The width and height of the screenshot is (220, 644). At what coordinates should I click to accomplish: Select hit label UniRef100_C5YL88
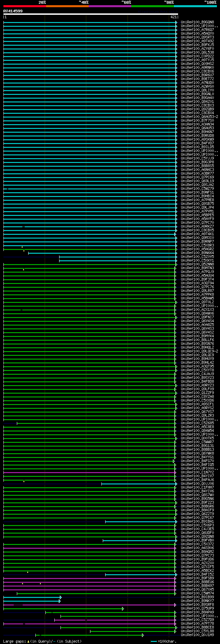pos(197,631)
